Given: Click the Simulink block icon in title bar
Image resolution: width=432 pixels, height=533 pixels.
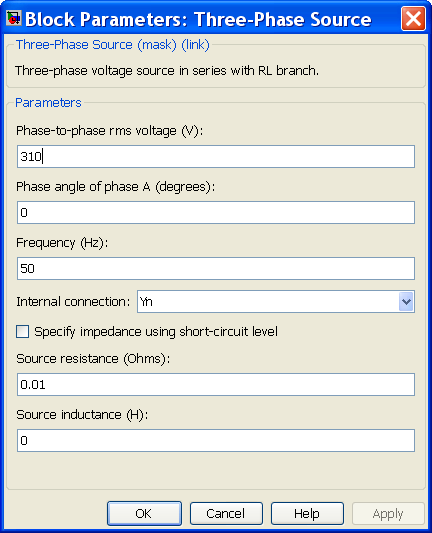Looking at the screenshot, I should tap(14, 18).
